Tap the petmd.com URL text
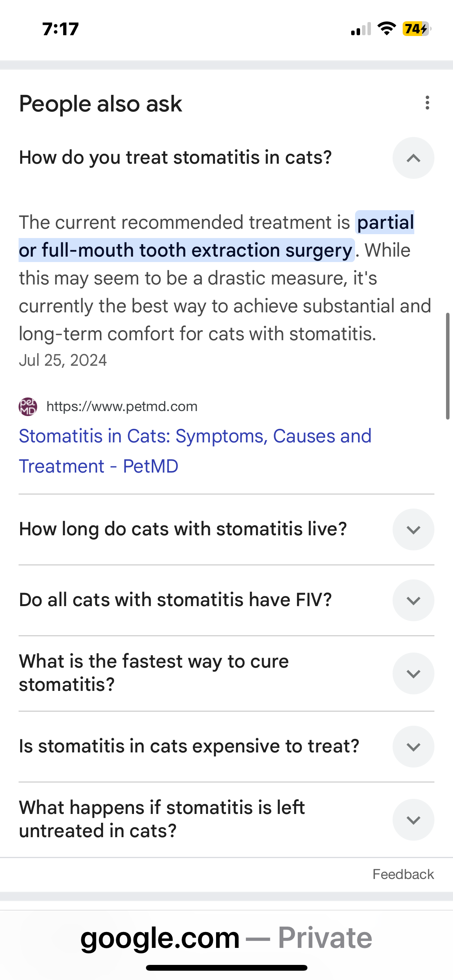Viewport: 453px width, 980px height. click(122, 407)
